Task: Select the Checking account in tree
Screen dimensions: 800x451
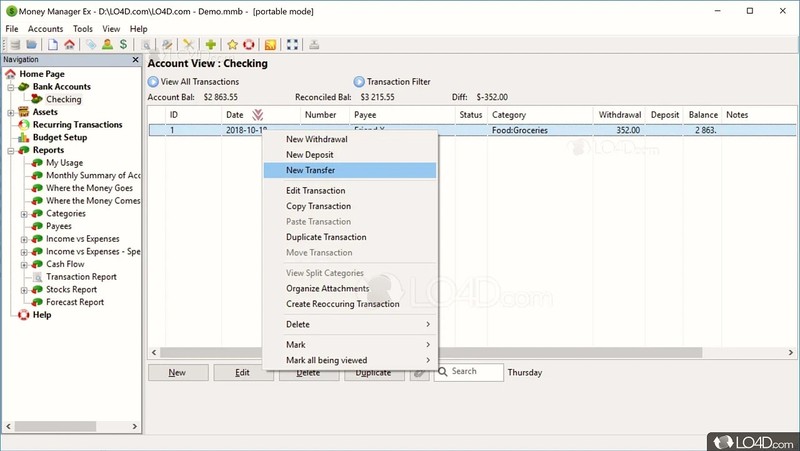Action: point(64,99)
